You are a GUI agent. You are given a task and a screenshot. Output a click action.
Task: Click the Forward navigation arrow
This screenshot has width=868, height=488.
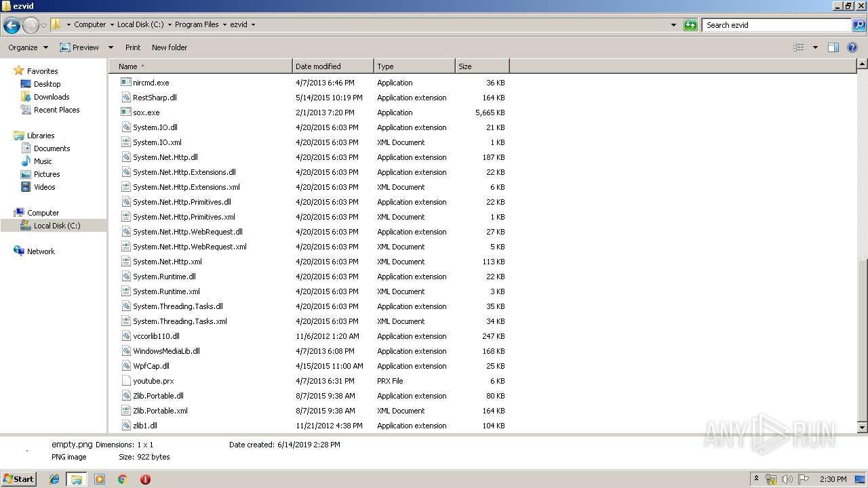[x=31, y=26]
